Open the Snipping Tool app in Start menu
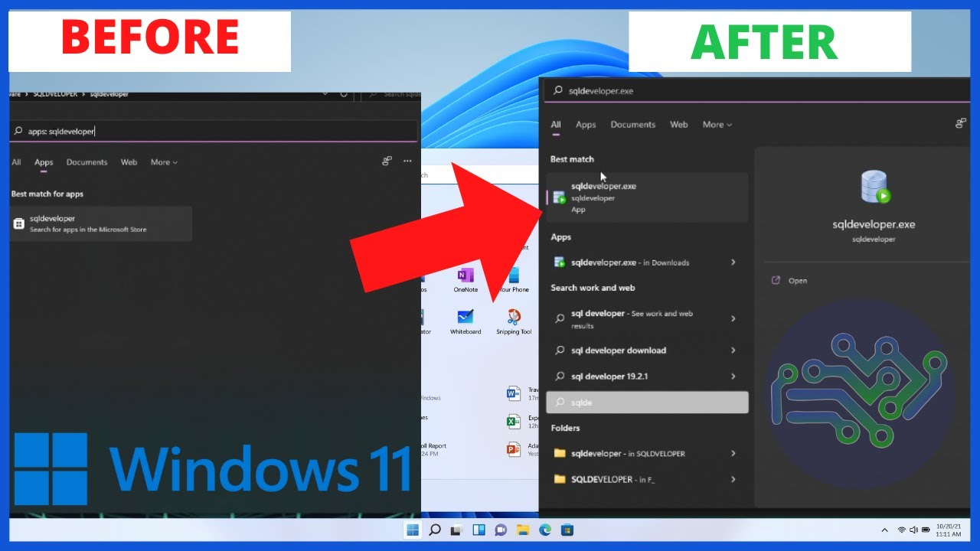The width and height of the screenshot is (980, 551). coord(514,321)
